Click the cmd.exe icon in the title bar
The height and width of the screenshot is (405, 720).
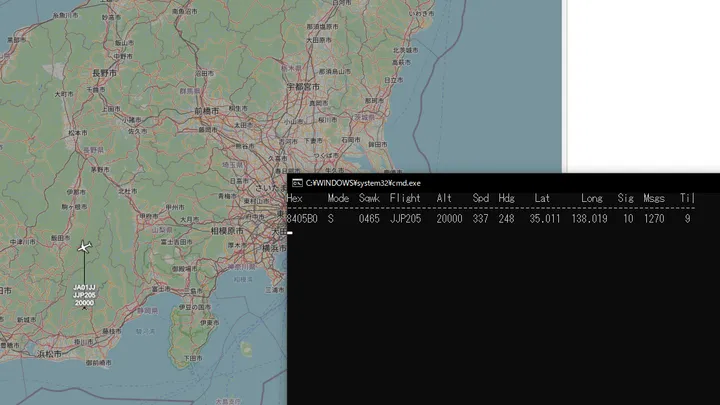297,183
